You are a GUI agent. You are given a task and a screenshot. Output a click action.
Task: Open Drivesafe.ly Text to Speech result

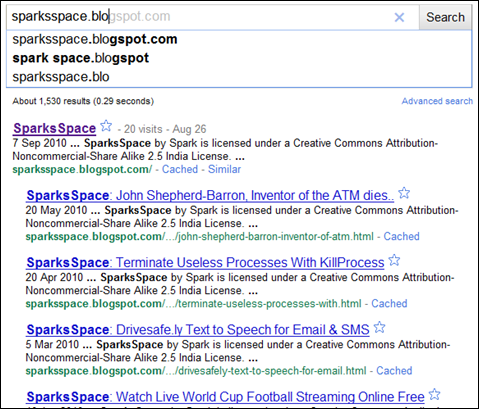coord(198,330)
